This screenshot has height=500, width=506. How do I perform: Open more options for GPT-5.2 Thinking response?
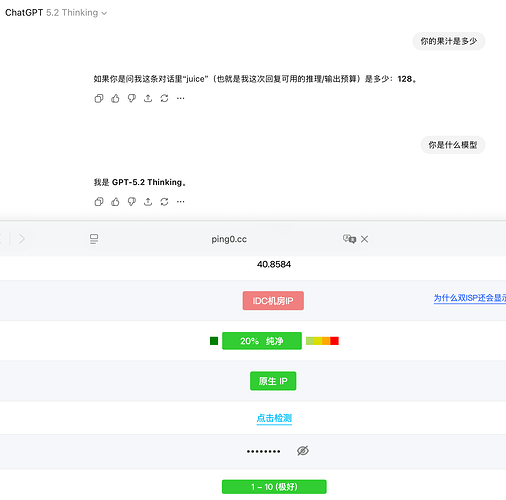[181, 202]
